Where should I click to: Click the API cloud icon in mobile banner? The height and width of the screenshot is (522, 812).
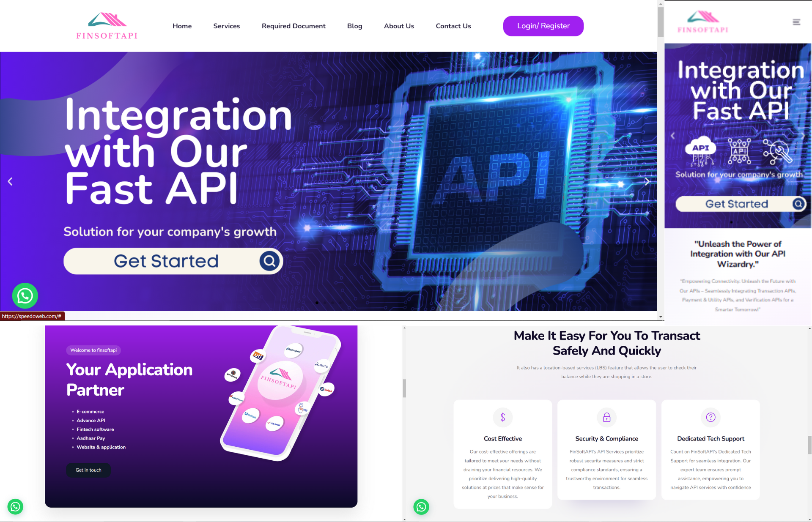point(701,150)
